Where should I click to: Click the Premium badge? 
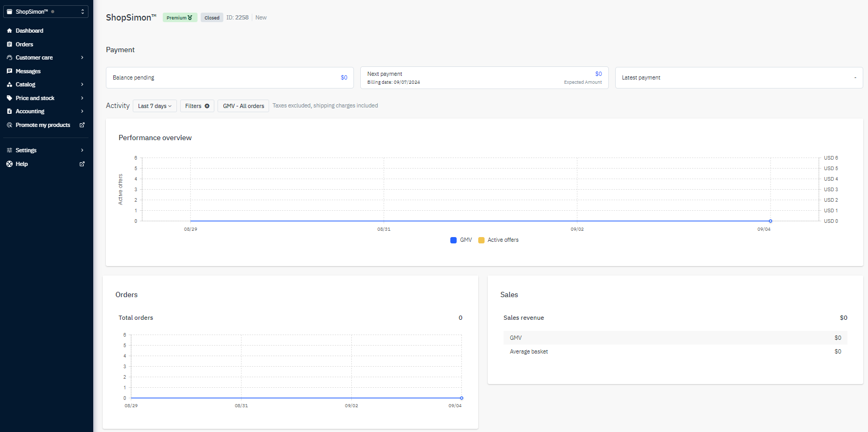click(180, 17)
